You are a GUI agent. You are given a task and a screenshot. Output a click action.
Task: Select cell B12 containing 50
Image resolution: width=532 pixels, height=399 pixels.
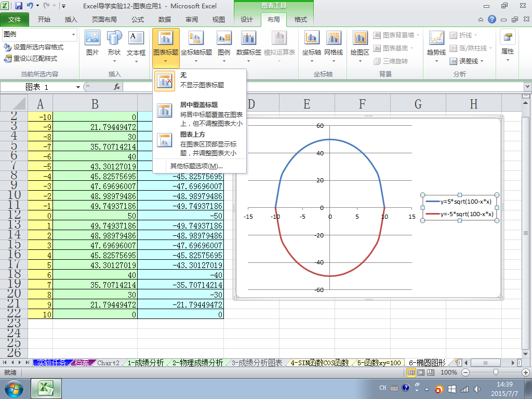tap(95, 216)
